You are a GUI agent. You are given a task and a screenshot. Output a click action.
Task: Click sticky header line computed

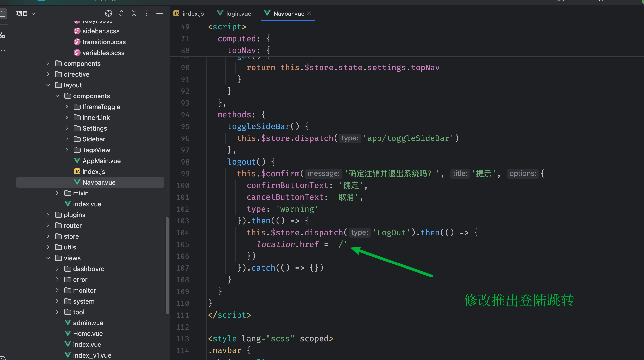pos(237,39)
